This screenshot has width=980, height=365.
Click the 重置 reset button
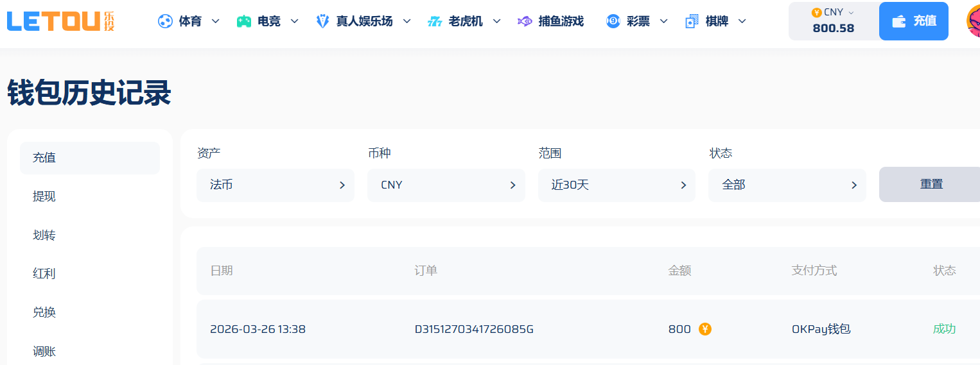(931, 184)
